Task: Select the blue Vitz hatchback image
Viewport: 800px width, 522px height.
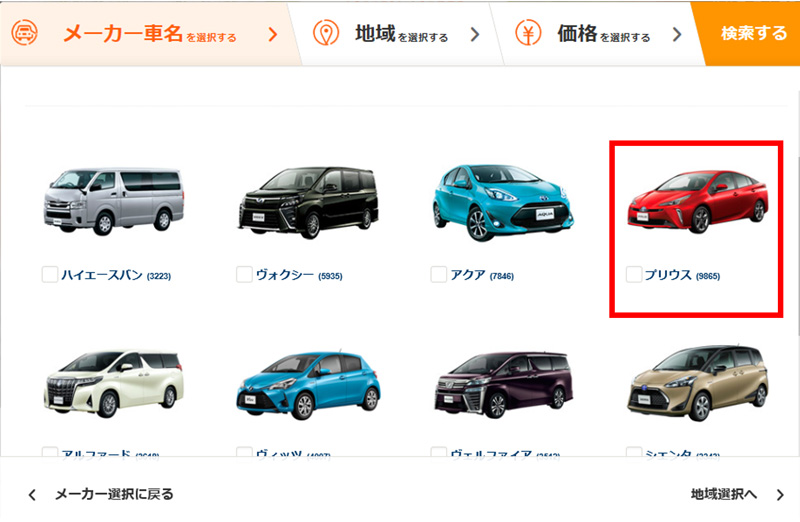Action: pyautogui.click(x=308, y=385)
